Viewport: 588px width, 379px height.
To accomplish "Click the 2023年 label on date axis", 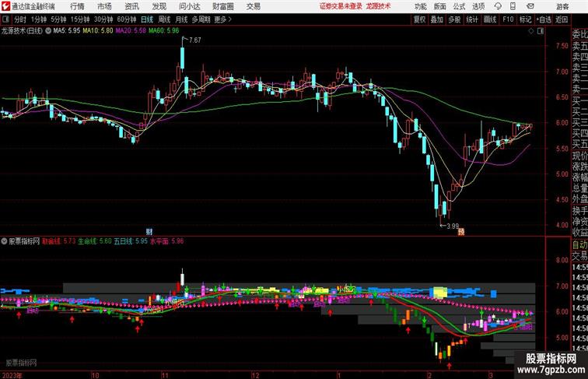I will [x=12, y=375].
